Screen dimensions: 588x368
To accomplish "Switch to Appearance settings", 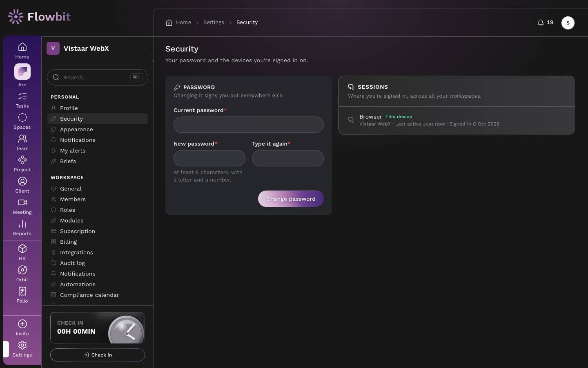I will [97, 129].
